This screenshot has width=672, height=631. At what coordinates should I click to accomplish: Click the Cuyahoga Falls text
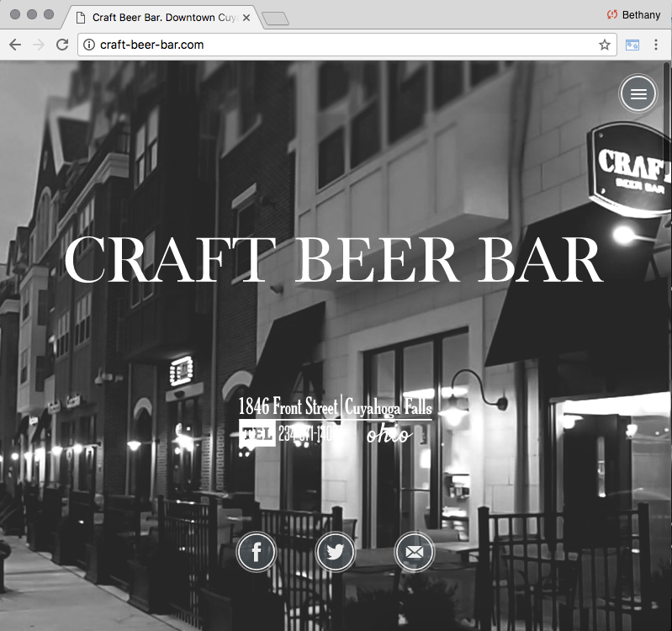click(x=389, y=406)
